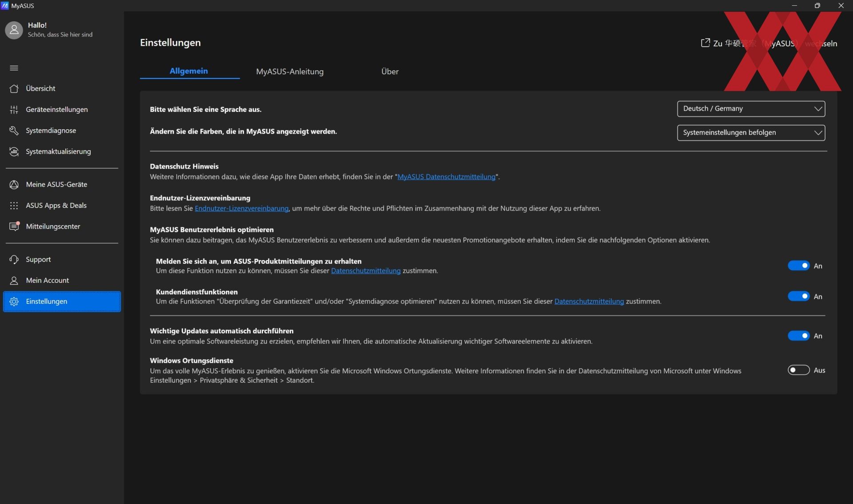
Task: Click the 'Hallo!' greeting text
Action: tap(37, 25)
